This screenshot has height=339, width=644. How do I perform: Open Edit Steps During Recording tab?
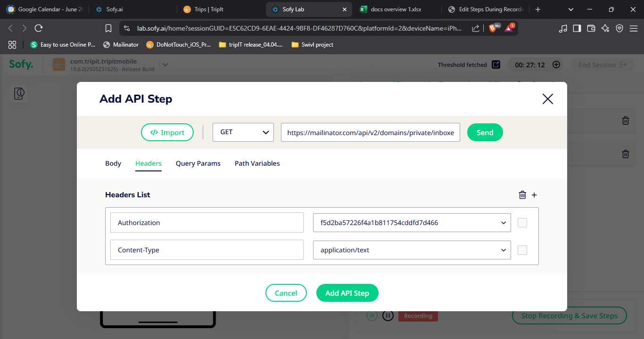pos(486,9)
